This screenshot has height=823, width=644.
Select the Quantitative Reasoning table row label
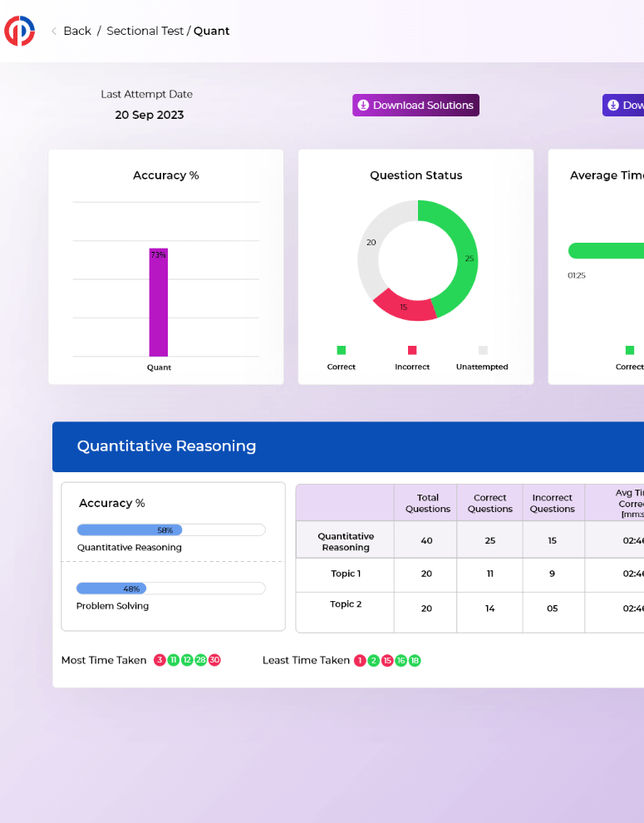tap(346, 542)
